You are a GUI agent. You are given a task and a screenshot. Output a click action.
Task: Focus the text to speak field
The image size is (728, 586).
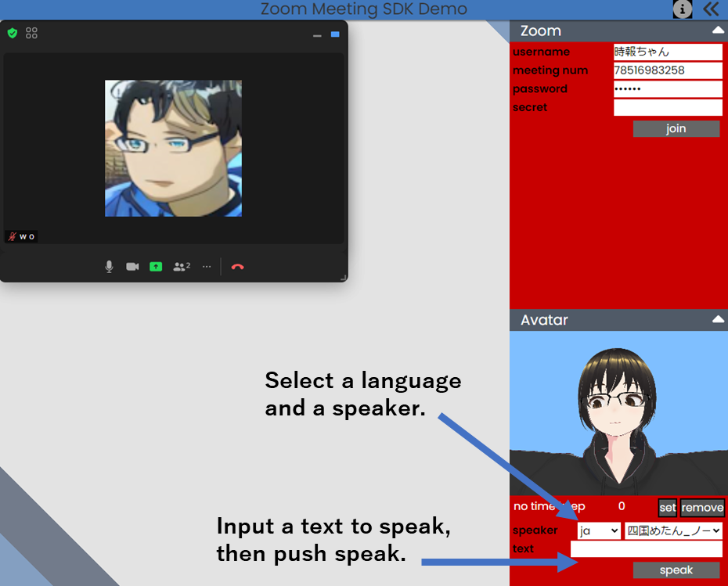tap(647, 549)
